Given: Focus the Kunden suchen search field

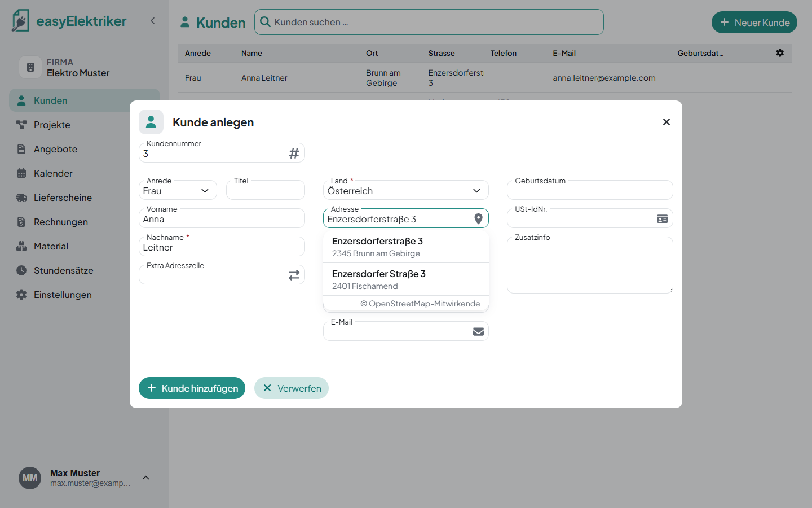Looking at the screenshot, I should coord(429,22).
